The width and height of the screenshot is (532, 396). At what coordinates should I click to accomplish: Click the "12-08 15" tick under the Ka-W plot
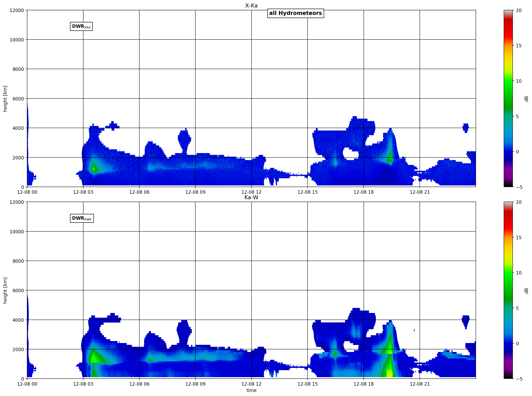click(x=308, y=384)
